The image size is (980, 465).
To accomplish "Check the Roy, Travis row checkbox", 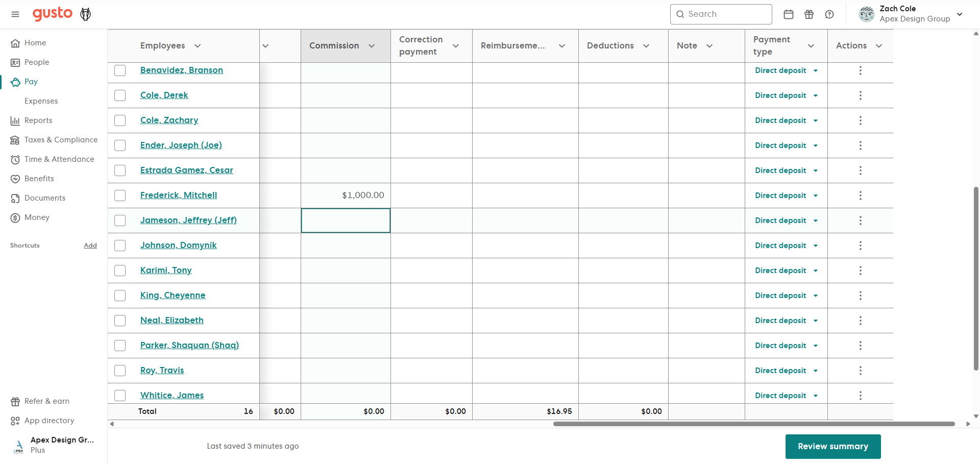I will (120, 371).
